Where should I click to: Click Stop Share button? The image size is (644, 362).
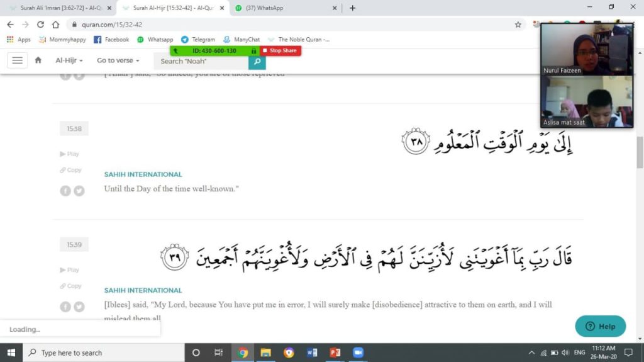[x=280, y=50]
